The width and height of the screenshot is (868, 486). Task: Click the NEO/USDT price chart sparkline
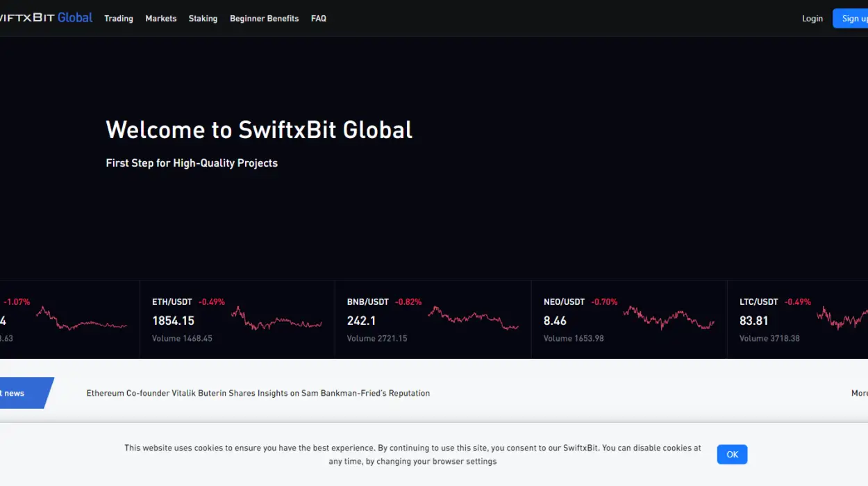[x=669, y=319]
